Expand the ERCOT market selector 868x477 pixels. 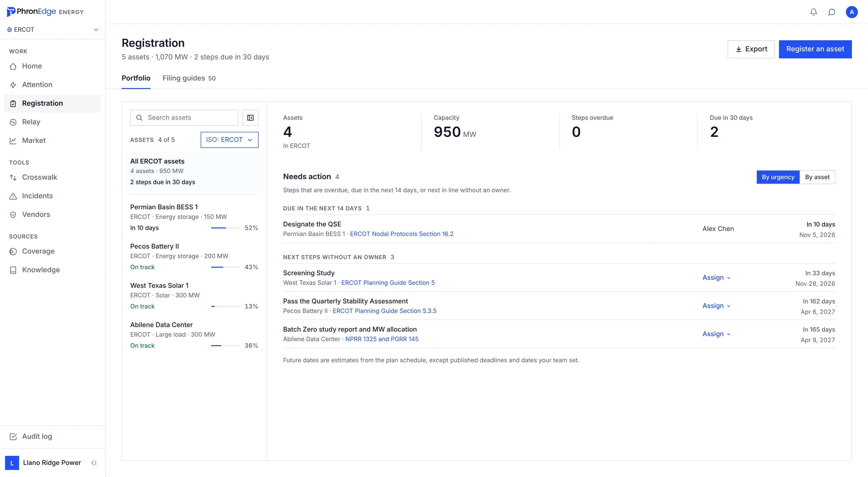tap(53, 30)
